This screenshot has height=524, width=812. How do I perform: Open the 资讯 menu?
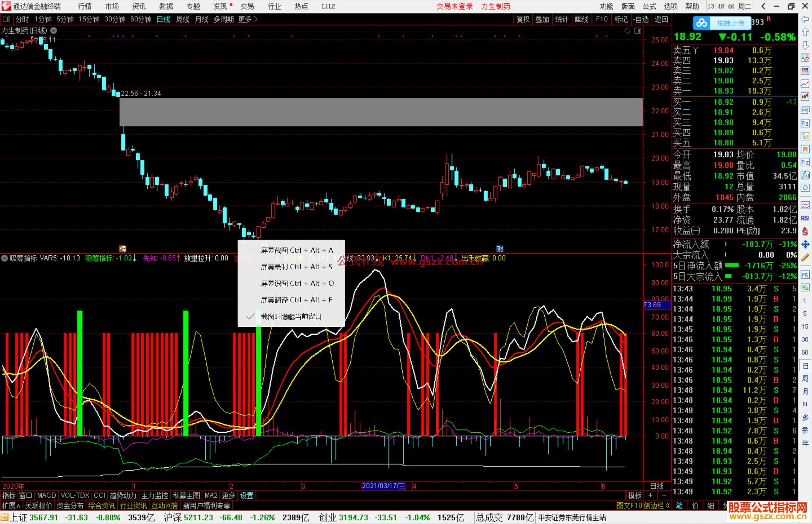139,6
